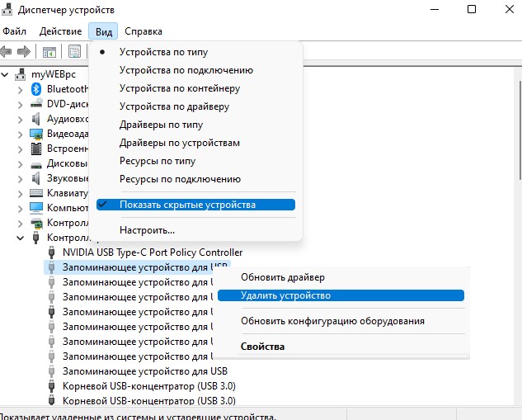Click the Properties sheet toolbar icon
Image resolution: width=522 pixels, height=420 pixels.
[74, 52]
